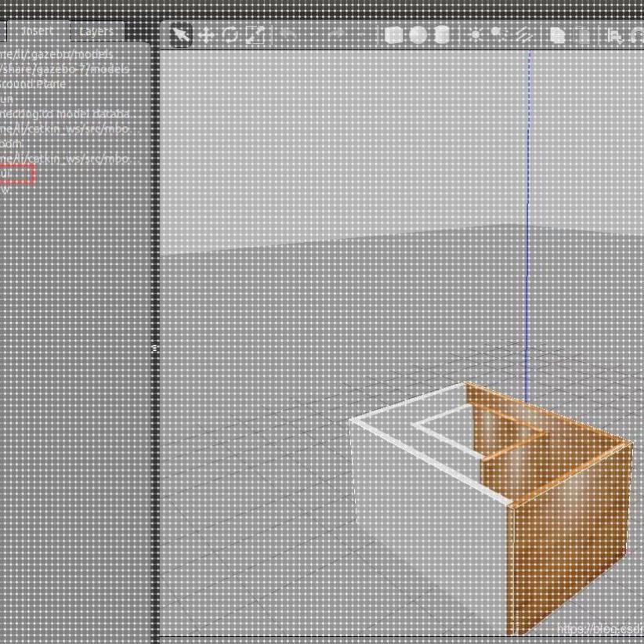Select the scale mode tool
Viewport: 644px width, 644px height.
pos(256,34)
